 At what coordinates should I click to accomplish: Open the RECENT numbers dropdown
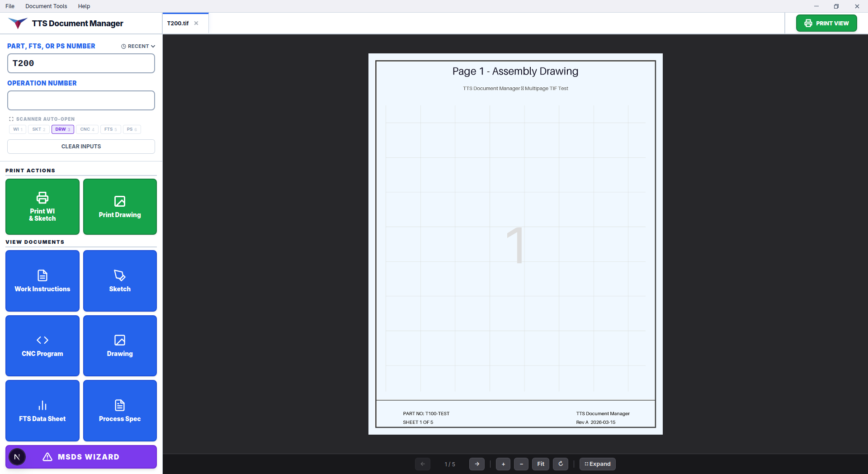(x=138, y=46)
